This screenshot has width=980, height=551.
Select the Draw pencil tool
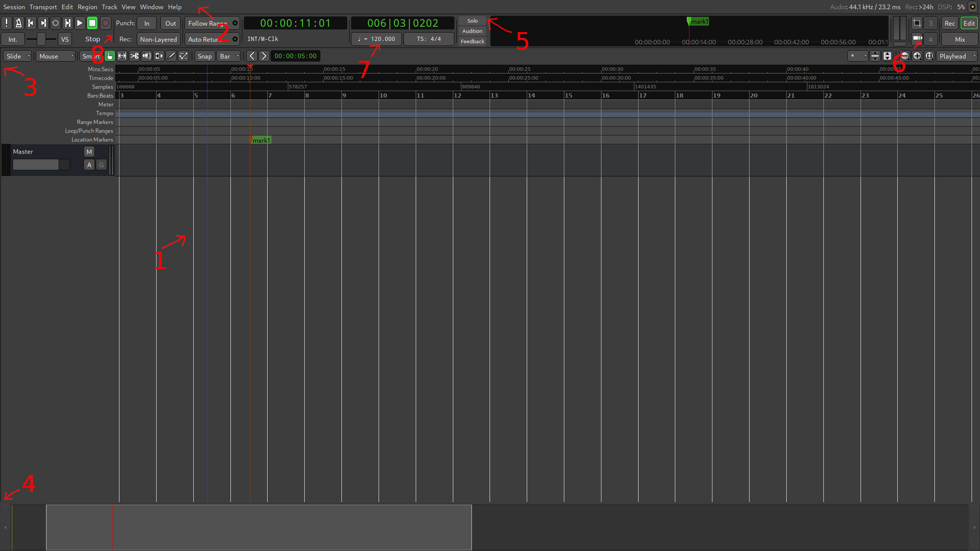coord(171,56)
